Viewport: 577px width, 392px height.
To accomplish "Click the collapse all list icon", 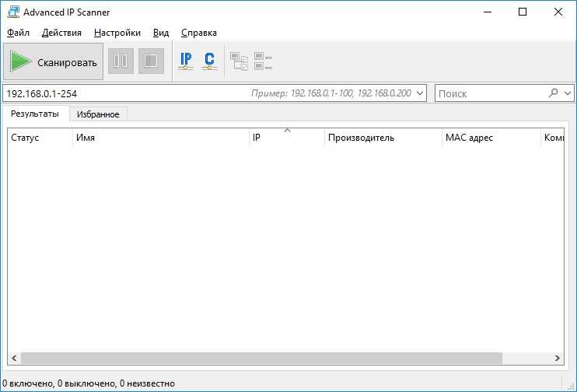I will [263, 61].
